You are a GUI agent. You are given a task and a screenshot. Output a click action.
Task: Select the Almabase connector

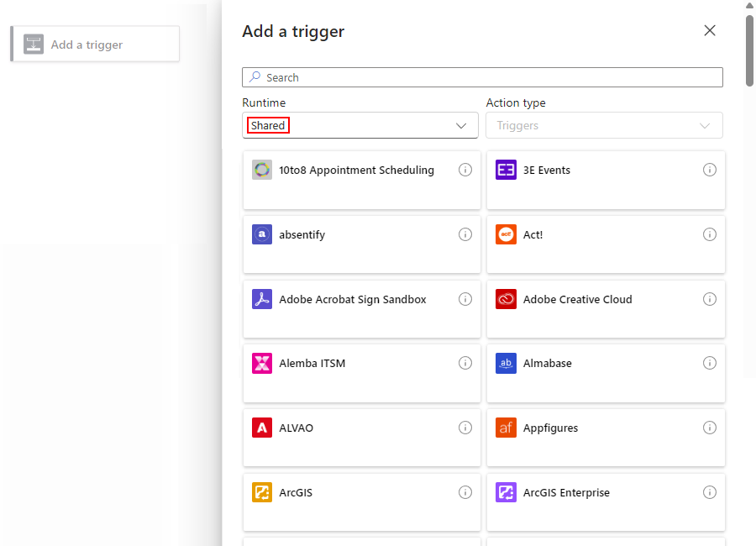588,373
